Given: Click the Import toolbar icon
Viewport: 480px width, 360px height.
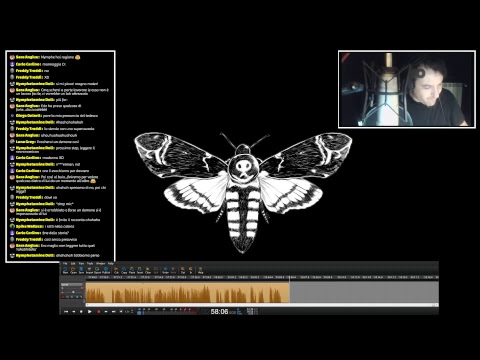Looking at the screenshot, I should tap(89, 270).
